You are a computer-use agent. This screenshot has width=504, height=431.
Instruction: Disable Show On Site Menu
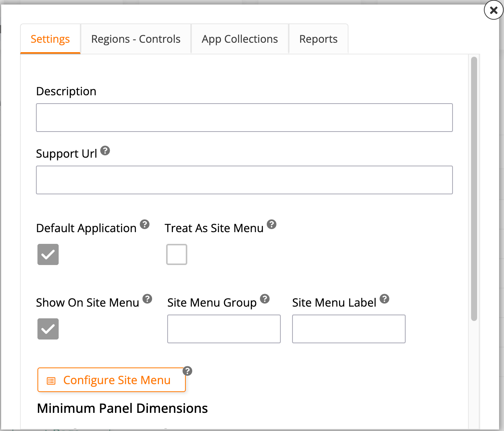tap(48, 329)
